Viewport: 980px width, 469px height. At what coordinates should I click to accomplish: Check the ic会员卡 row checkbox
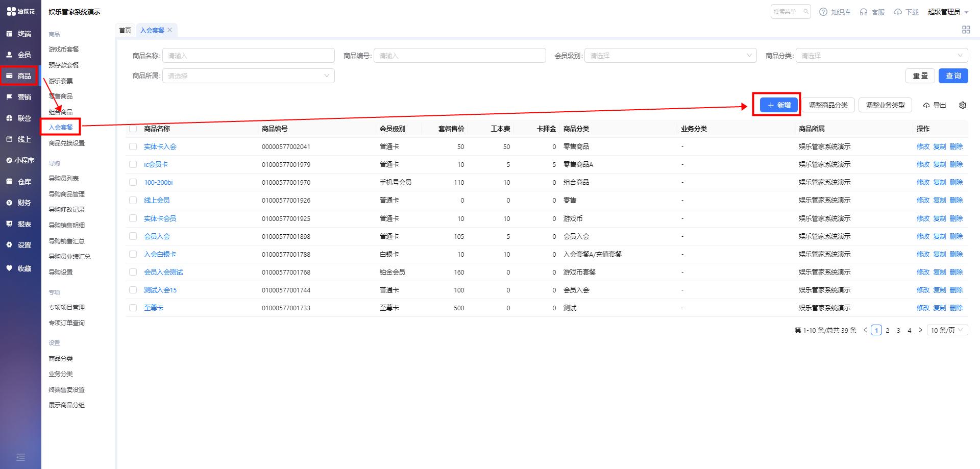tap(133, 164)
